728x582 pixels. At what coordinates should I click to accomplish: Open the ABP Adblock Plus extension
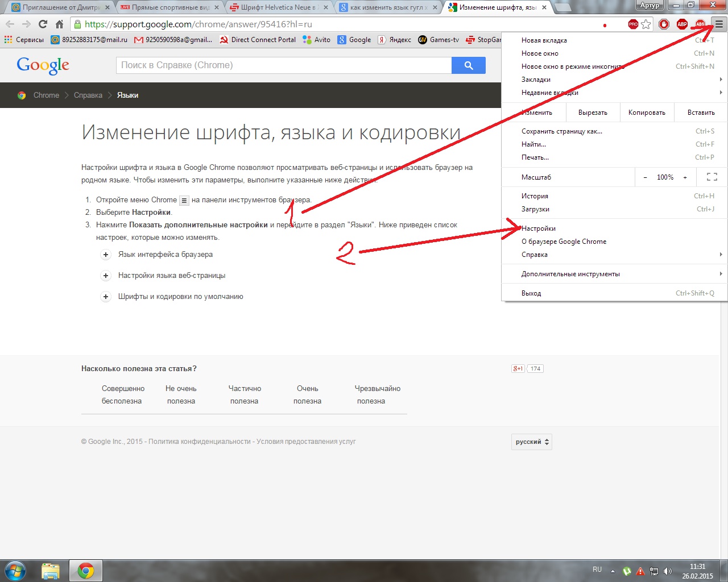(x=682, y=24)
